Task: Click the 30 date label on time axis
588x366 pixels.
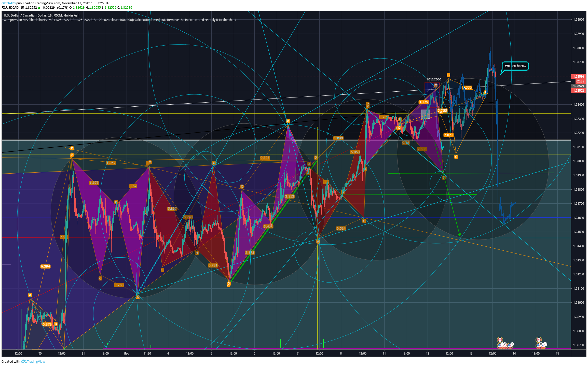Action: pyautogui.click(x=40, y=354)
